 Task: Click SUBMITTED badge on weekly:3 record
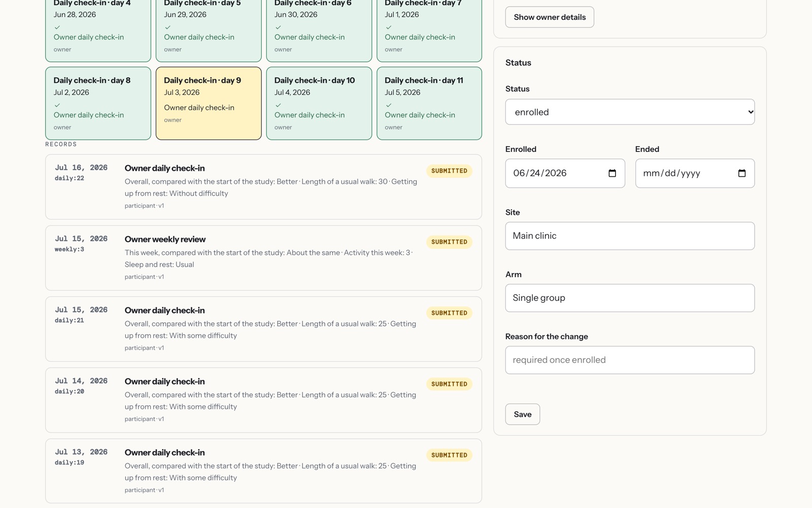coord(449,242)
